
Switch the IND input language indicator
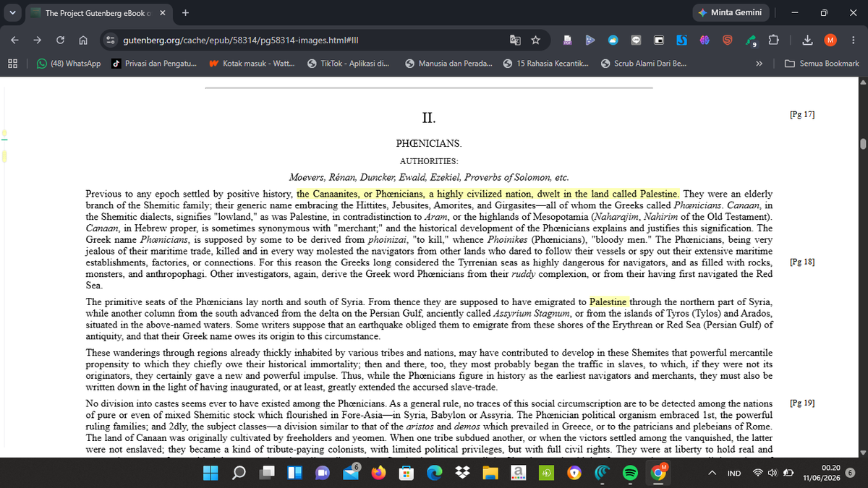(733, 474)
